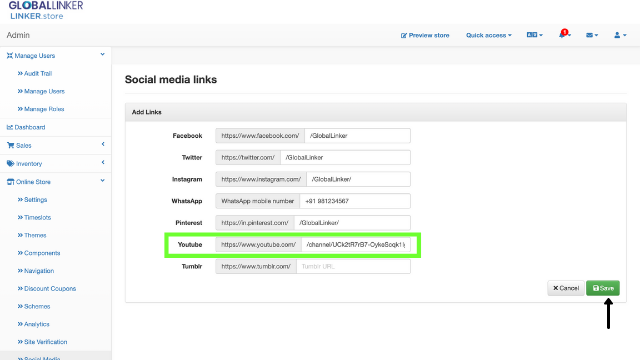Open Components in sidebar
The image size is (640, 360).
(39, 253)
